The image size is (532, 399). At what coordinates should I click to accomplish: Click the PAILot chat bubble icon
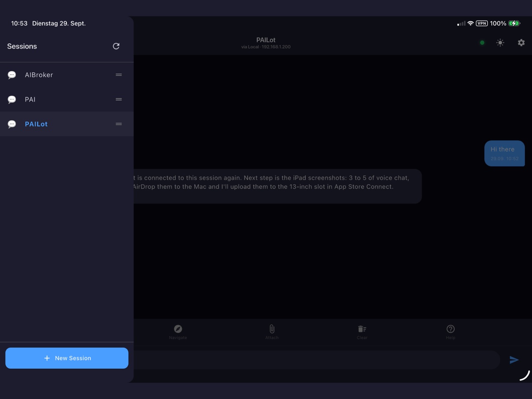[12, 124]
